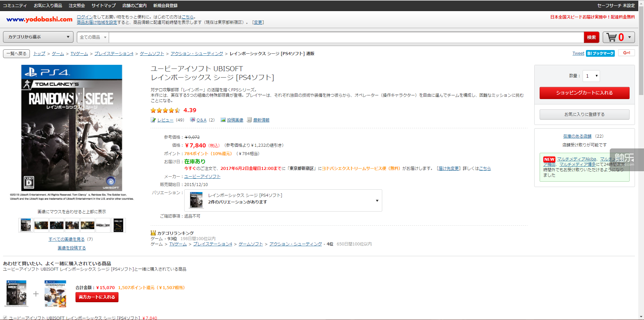Click the Google +1 button
Viewport: 644px width, 320px height.
point(627,53)
